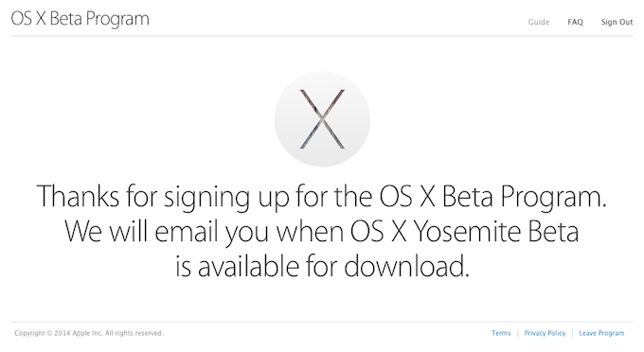Open the Privacy Policy link
The image size is (644, 352).
tap(545, 333)
